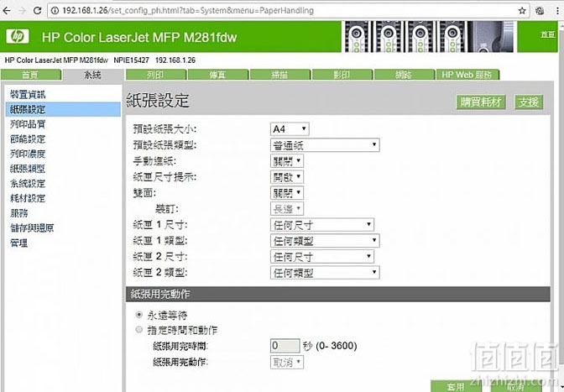The height and width of the screenshot is (392, 564).
Task: Open the 預設紙張類型 dropdown
Action: [325, 145]
